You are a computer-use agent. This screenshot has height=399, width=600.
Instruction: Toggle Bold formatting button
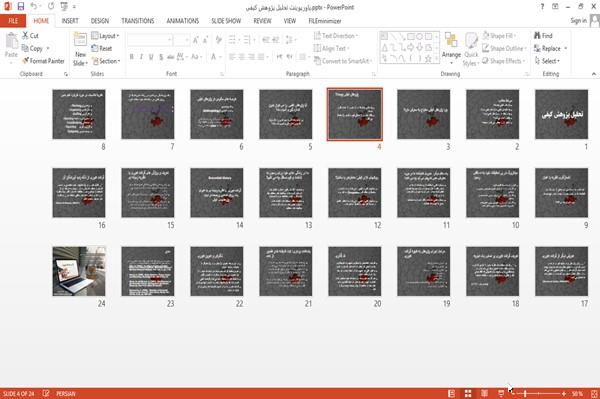click(x=131, y=57)
